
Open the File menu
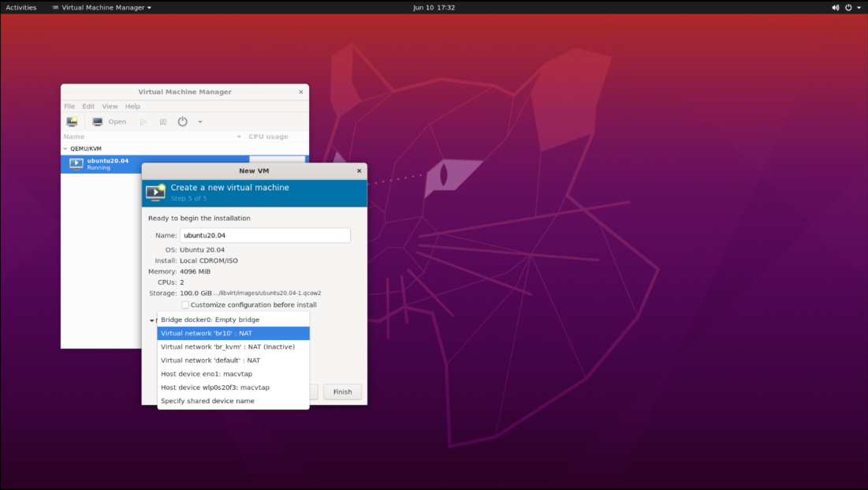[69, 107]
